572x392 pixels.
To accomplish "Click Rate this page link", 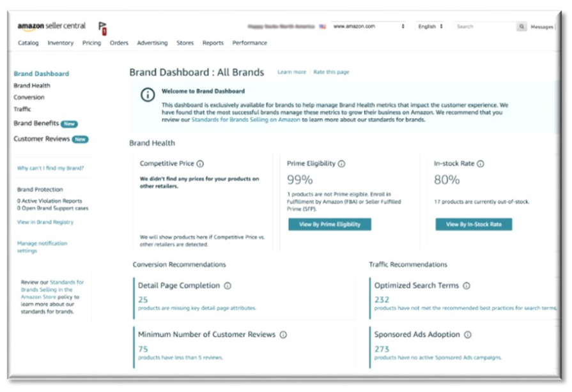I will (331, 72).
